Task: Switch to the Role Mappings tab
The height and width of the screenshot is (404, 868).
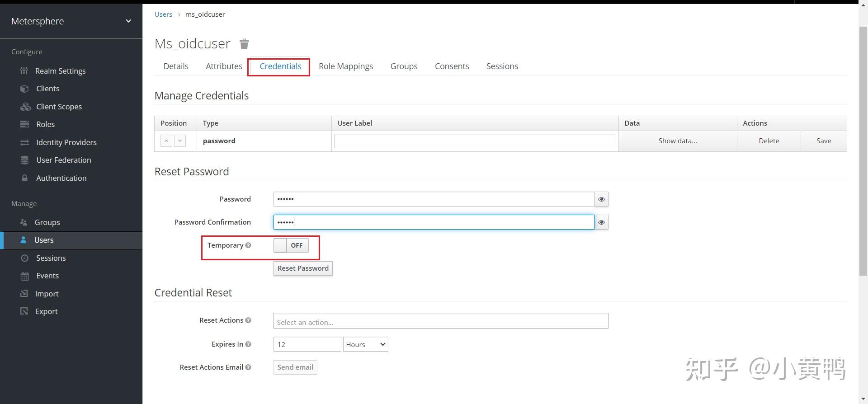Action: click(346, 66)
